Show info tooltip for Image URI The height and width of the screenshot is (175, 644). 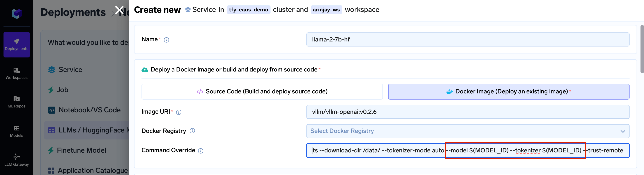pos(179,112)
